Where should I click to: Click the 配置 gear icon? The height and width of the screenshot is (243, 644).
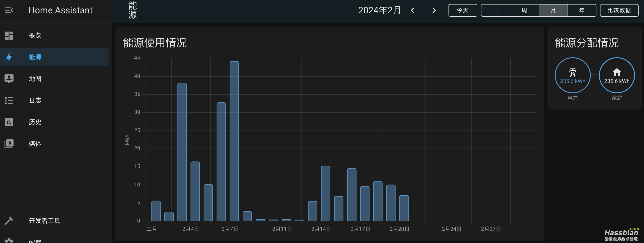[x=9, y=241]
